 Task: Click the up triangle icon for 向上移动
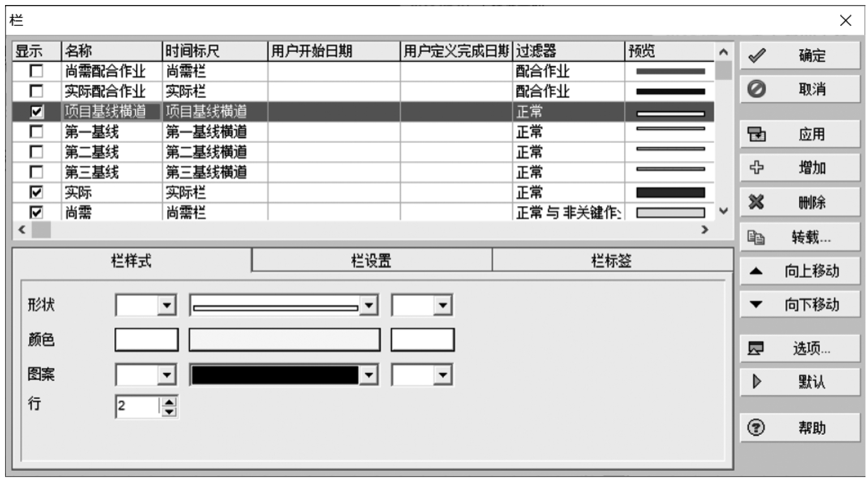click(757, 272)
